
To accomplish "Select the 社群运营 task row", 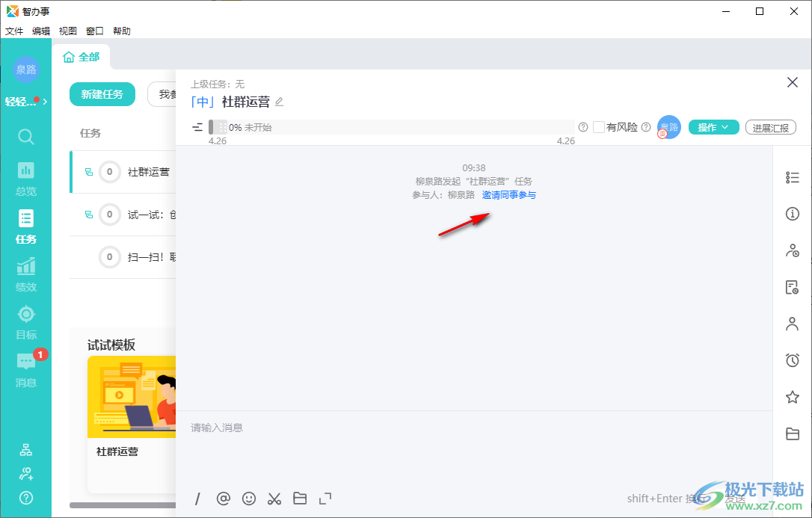I will pos(123,173).
